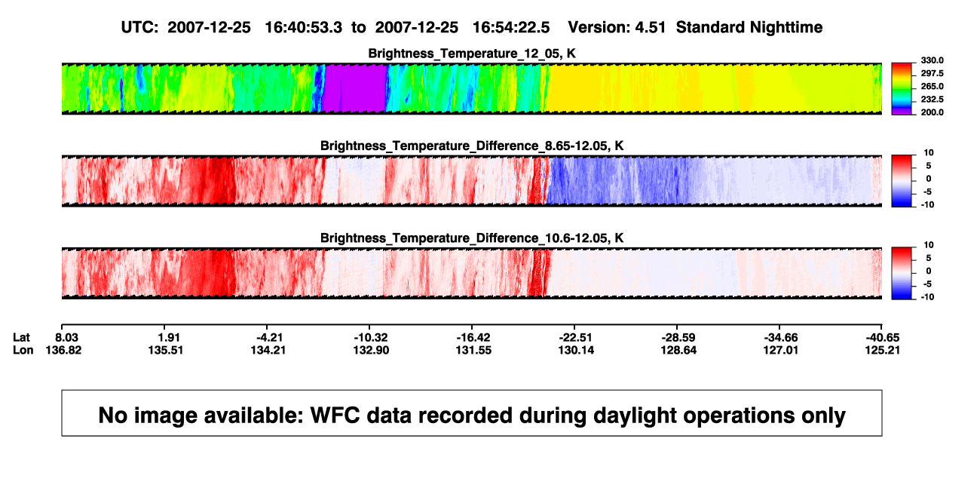This screenshot has height=503, width=980.
Task: Click the 'Version: 4.51' text
Action: tap(617, 28)
